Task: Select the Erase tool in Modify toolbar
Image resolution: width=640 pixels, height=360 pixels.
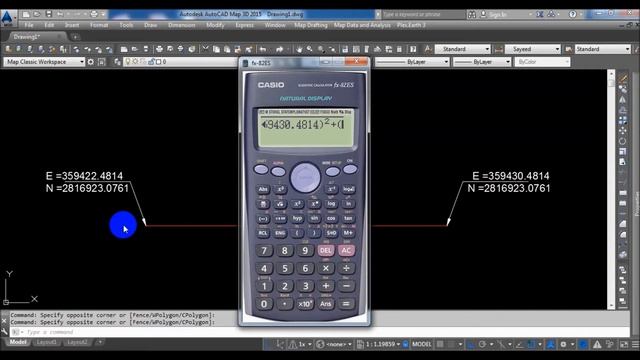Action: tap(623, 78)
